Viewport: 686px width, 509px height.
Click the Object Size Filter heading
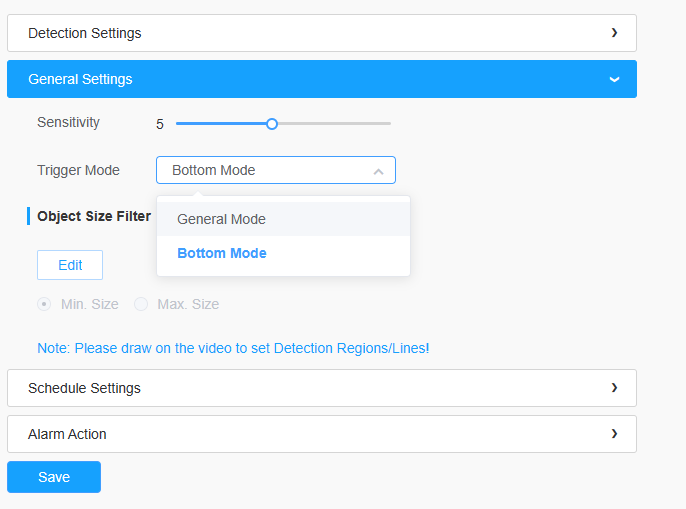click(94, 216)
